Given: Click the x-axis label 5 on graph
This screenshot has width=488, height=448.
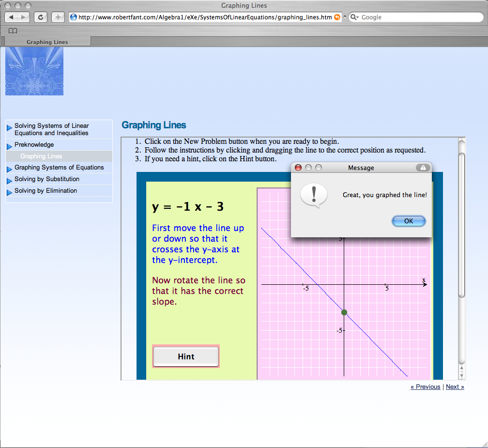Looking at the screenshot, I should (387, 289).
